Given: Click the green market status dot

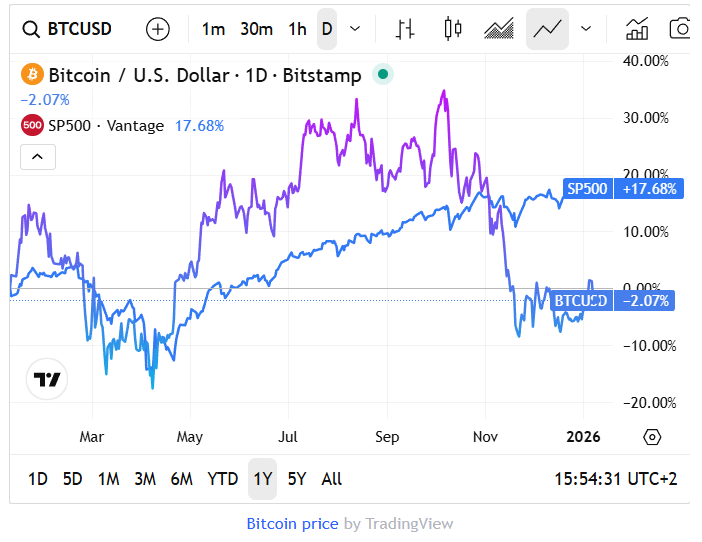Looking at the screenshot, I should [382, 74].
